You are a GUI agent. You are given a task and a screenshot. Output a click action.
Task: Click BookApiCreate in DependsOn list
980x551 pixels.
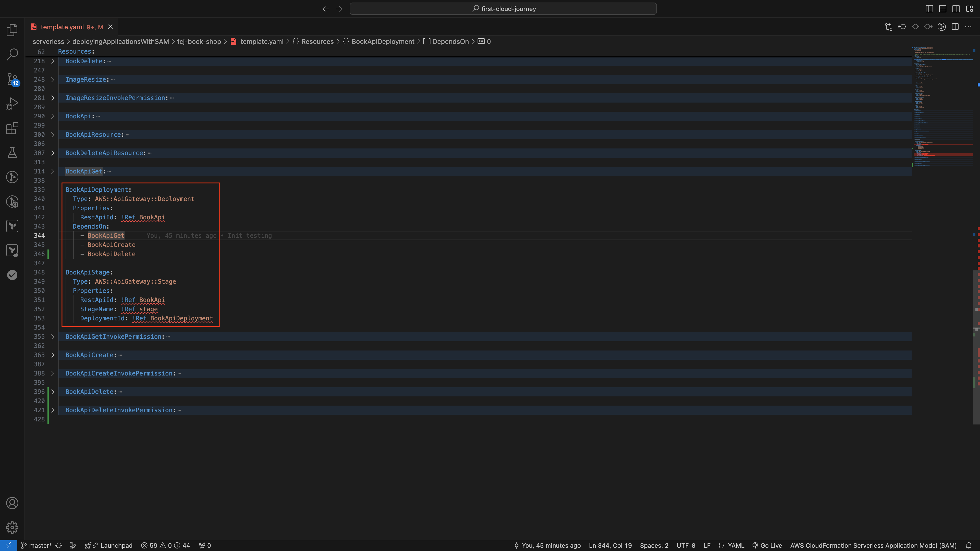click(112, 245)
